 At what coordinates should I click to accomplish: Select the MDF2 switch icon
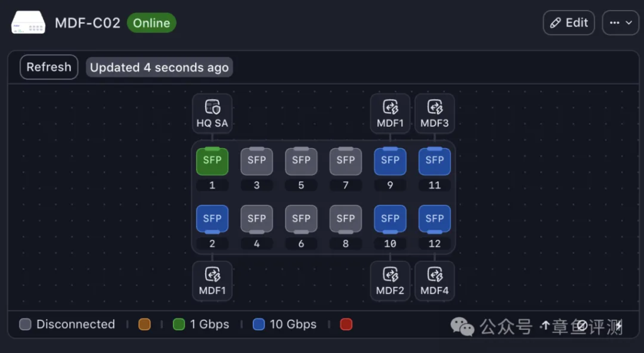pyautogui.click(x=391, y=275)
